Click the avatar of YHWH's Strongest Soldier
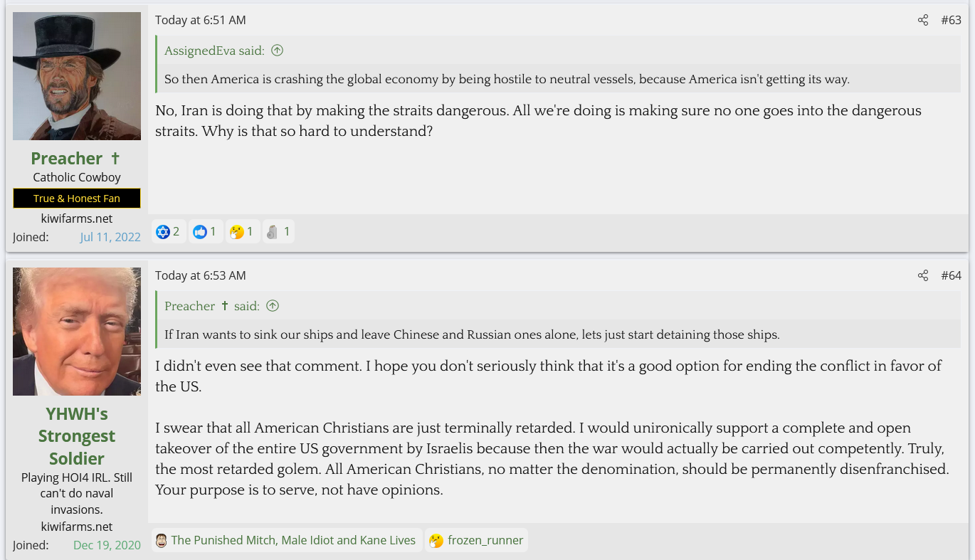975x560 pixels. tap(77, 332)
